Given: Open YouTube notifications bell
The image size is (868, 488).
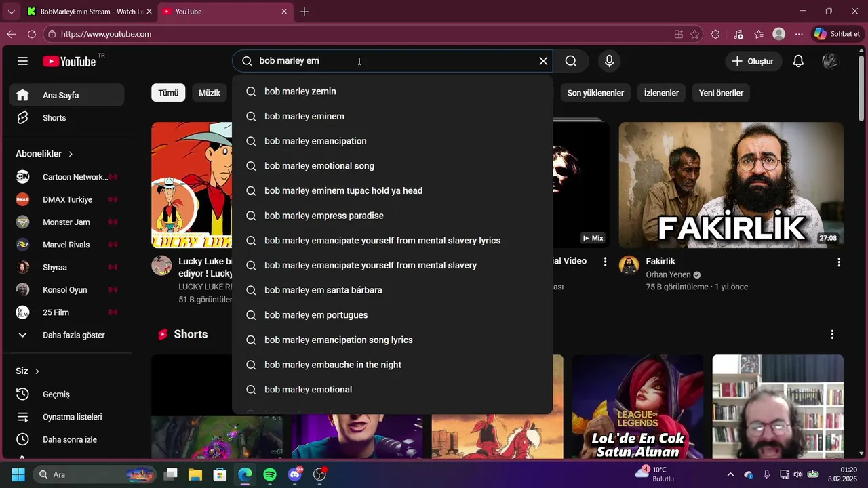Looking at the screenshot, I should point(798,61).
